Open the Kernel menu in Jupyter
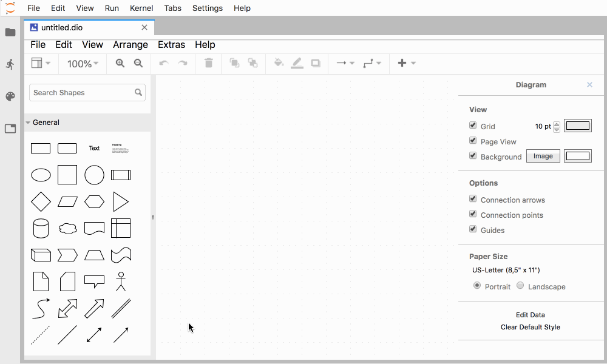The height and width of the screenshot is (364, 607). [x=141, y=8]
